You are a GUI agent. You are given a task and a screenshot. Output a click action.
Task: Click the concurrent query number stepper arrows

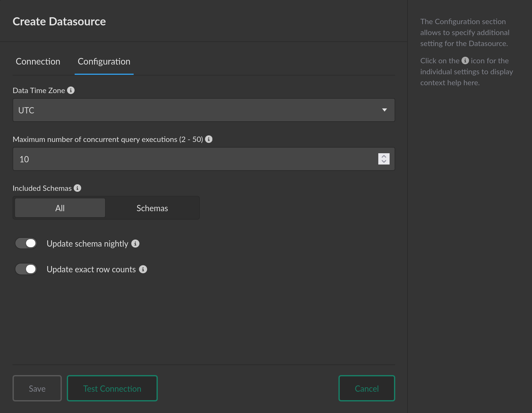(x=384, y=159)
